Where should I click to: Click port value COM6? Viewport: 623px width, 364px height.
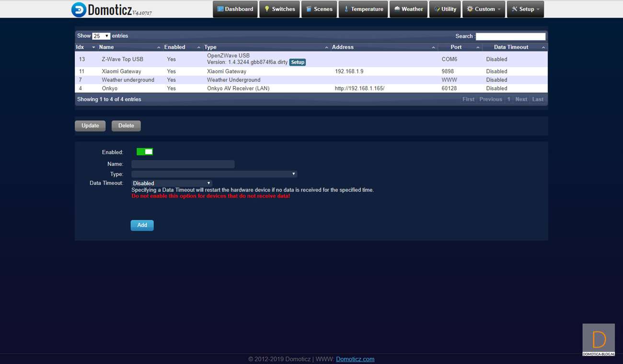coord(450,59)
